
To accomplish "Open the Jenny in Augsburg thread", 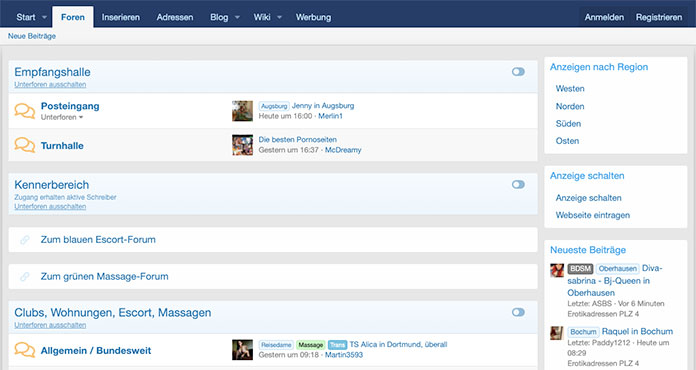I will 323,106.
